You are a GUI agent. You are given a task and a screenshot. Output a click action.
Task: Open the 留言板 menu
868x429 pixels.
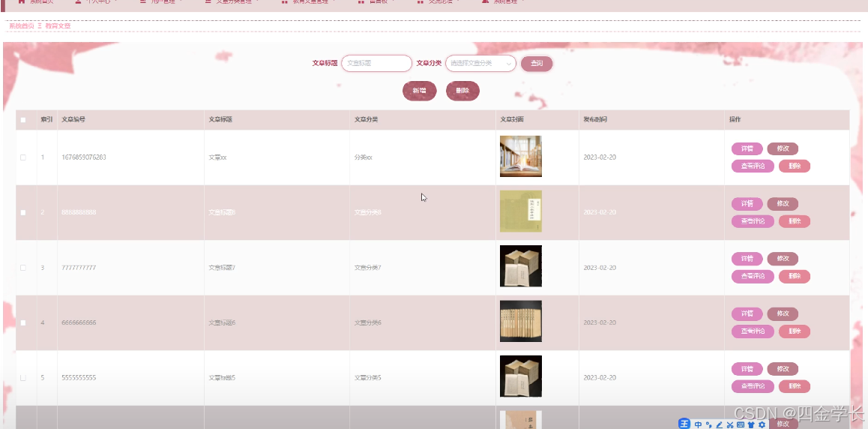click(376, 2)
